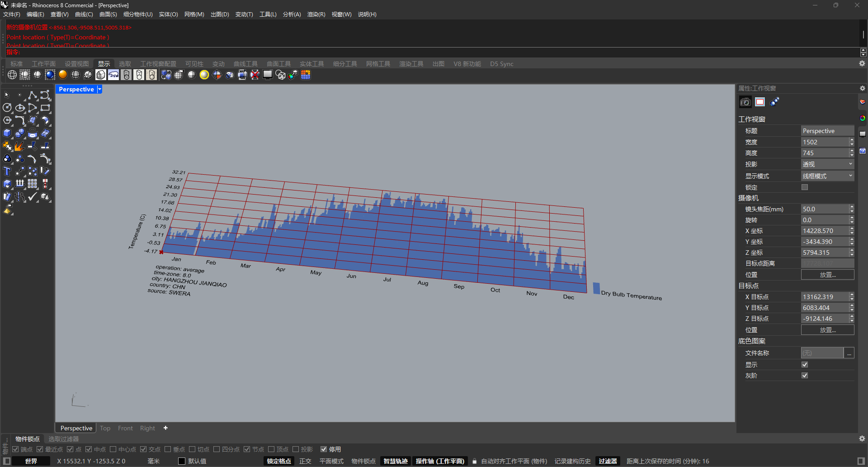The height and width of the screenshot is (467, 868).
Task: Open the 投影 projection dropdown
Action: [x=827, y=164]
